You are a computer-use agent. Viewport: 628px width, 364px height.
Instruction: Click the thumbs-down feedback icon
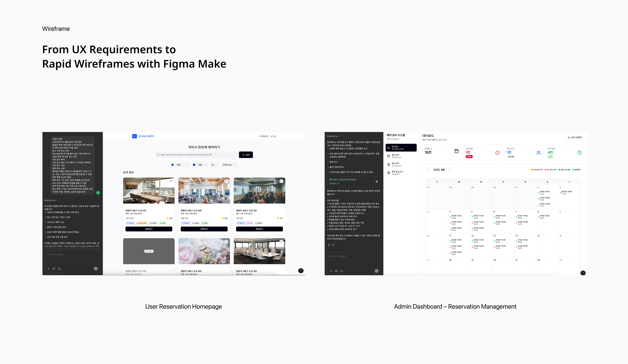coord(333,245)
